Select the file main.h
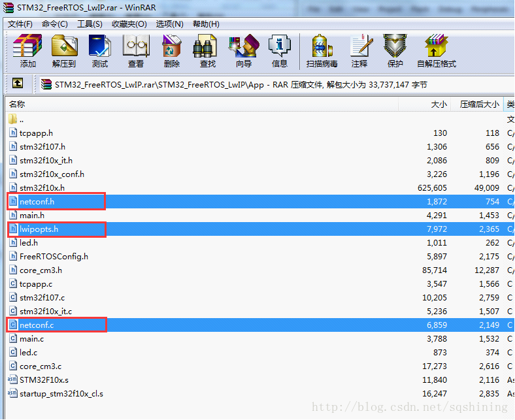The height and width of the screenshot is (420, 515). coord(32,216)
